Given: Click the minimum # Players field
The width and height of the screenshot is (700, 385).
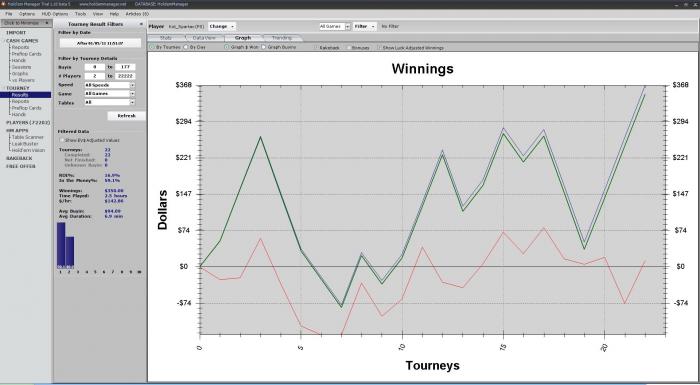Looking at the screenshot, I should [x=95, y=76].
